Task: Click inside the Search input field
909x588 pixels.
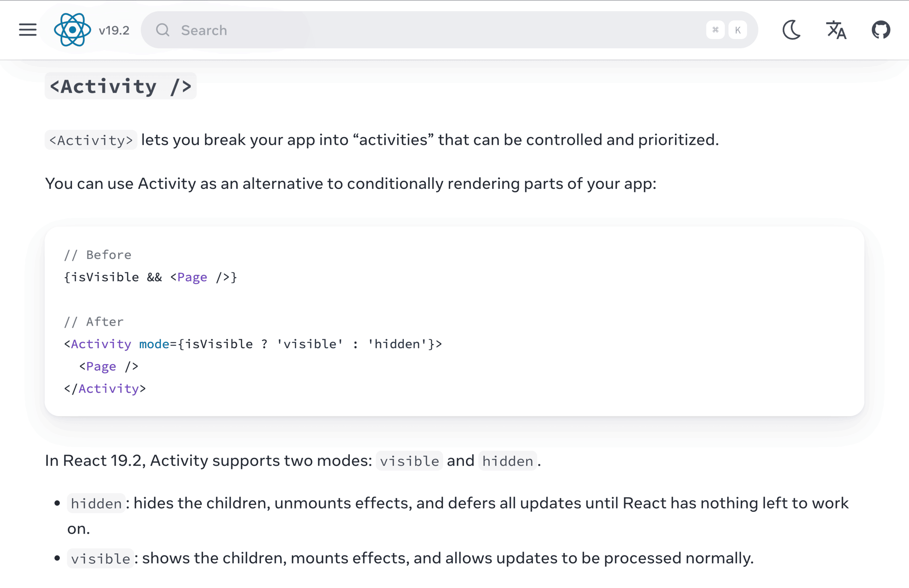Action: 267,30
